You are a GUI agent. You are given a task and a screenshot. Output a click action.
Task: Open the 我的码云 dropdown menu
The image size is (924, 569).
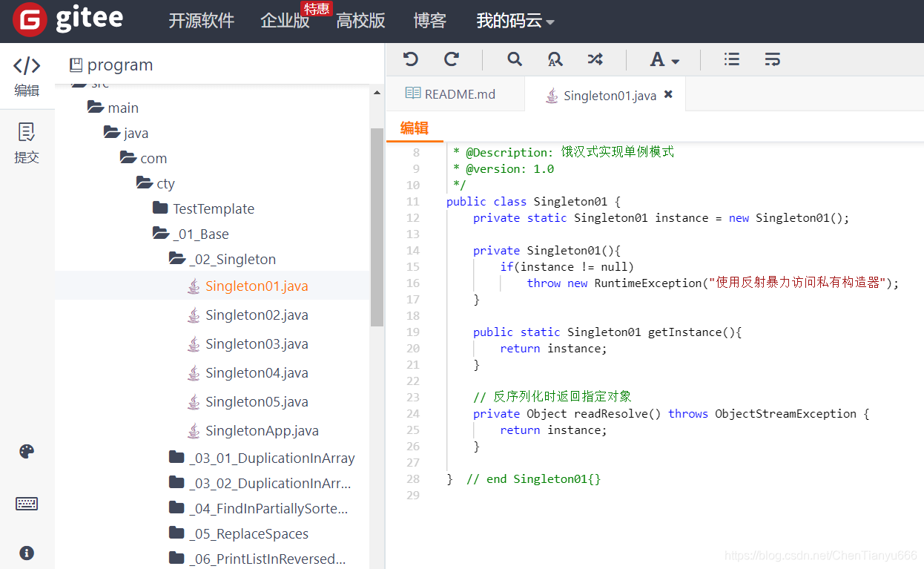point(515,21)
